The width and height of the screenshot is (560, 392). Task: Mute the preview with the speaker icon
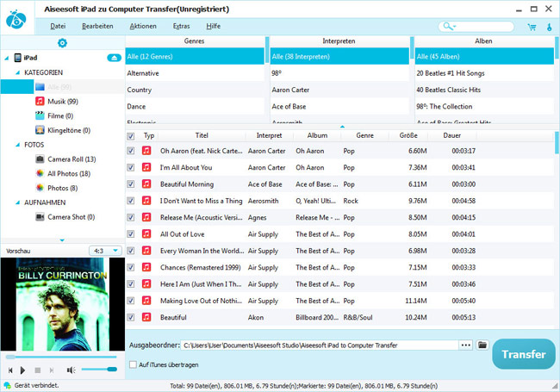coord(71,370)
